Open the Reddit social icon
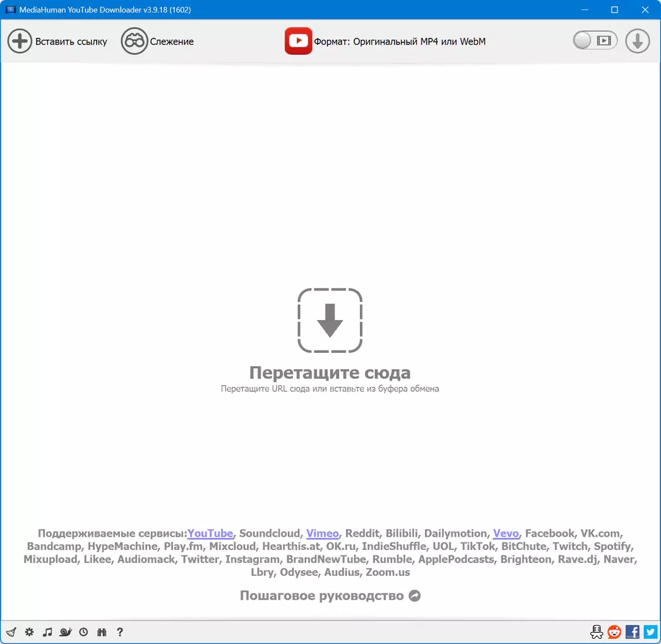661x644 pixels. (614, 632)
